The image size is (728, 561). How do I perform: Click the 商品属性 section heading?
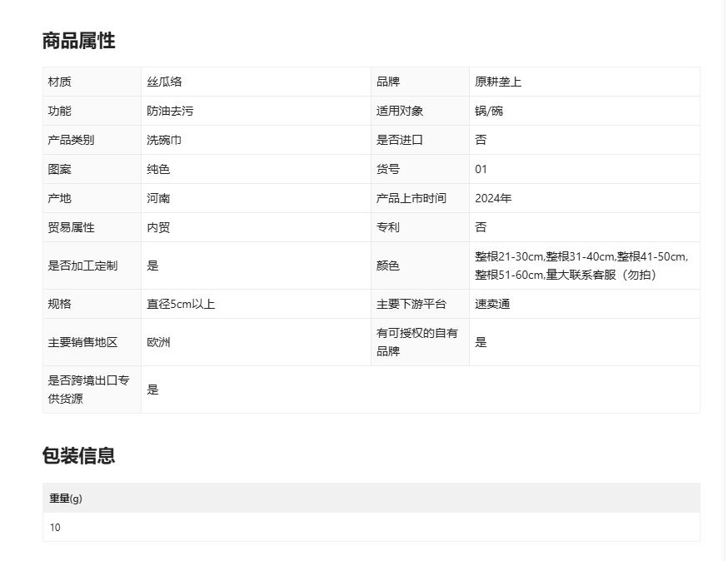[x=78, y=41]
